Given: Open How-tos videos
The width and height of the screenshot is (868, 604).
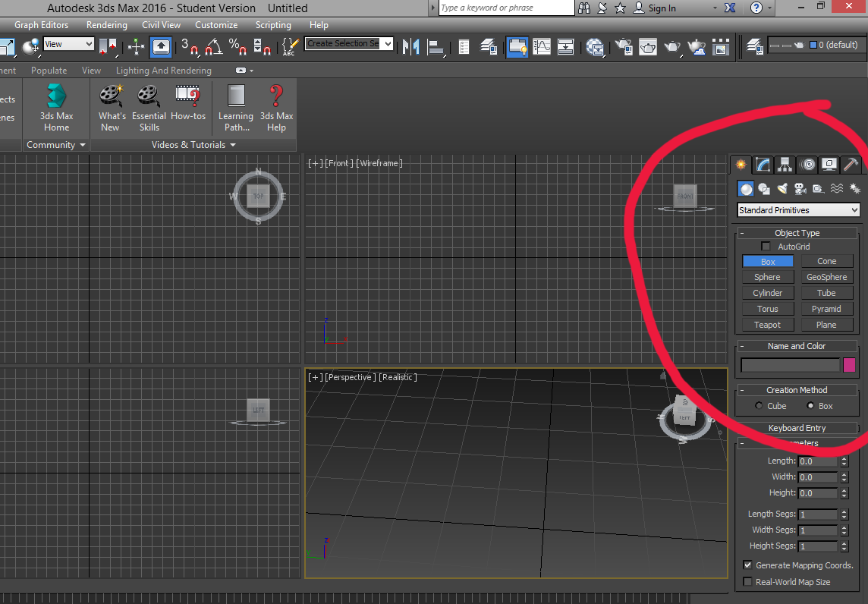Looking at the screenshot, I should click(188, 102).
